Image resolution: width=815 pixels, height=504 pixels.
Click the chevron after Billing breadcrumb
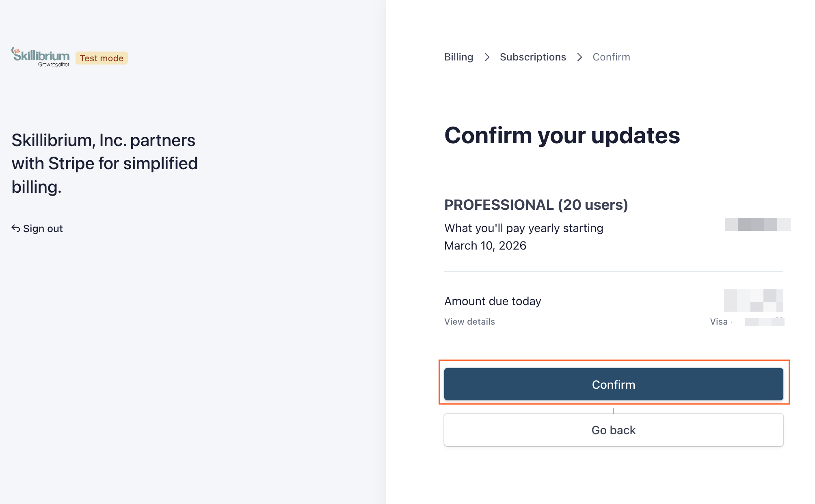tap(487, 57)
